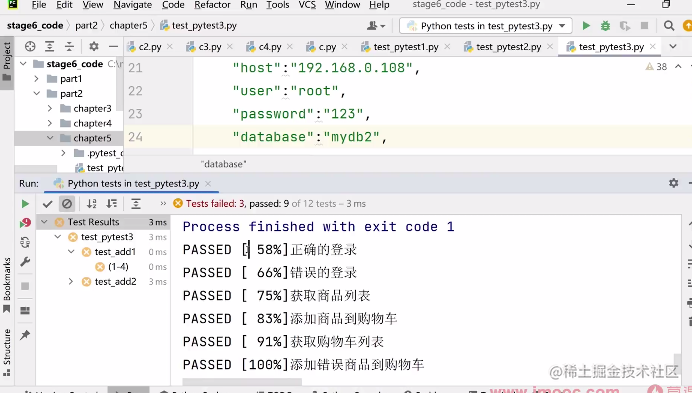
Task: Open the VCS menu
Action: coord(307,5)
